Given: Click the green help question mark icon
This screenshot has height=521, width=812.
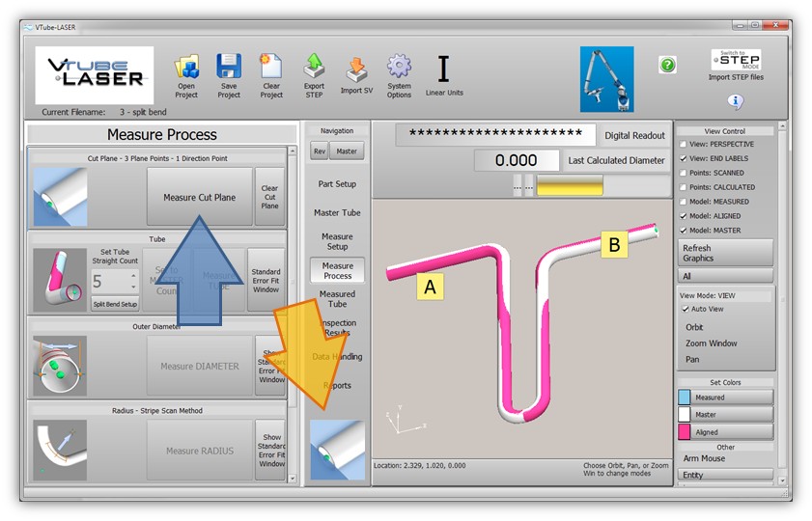Looking at the screenshot, I should (667, 65).
